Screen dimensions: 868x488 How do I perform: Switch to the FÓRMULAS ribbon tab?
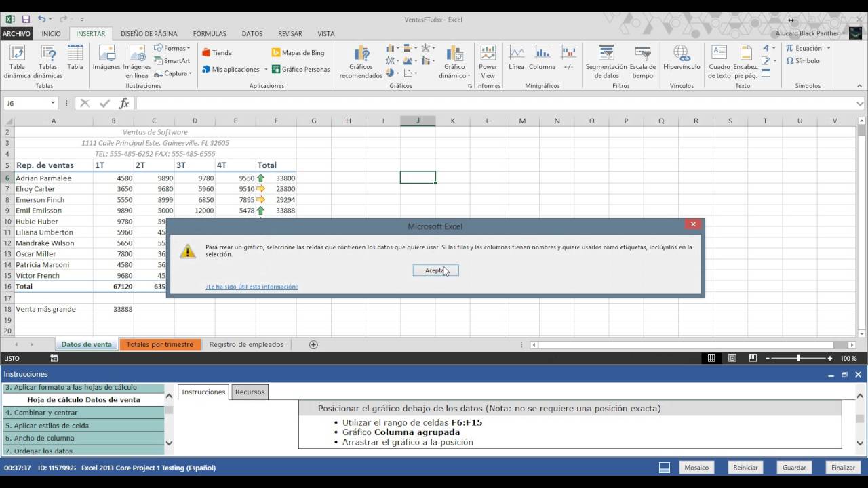tap(210, 33)
